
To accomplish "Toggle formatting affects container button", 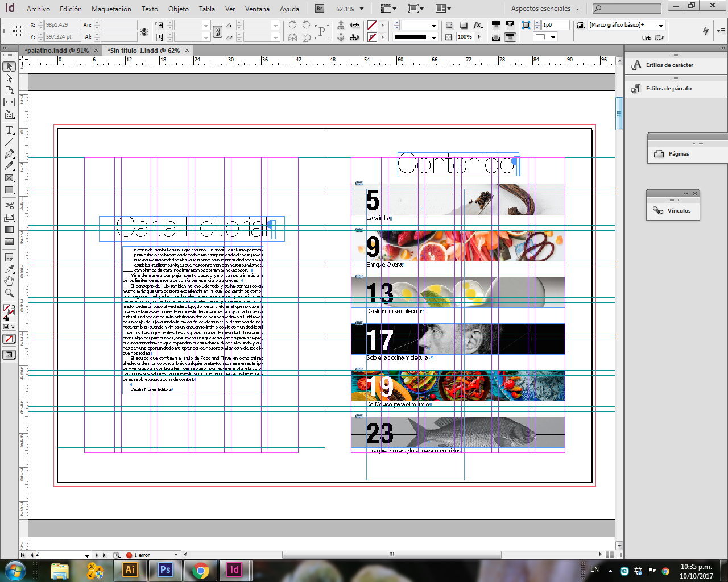I will click(6, 326).
